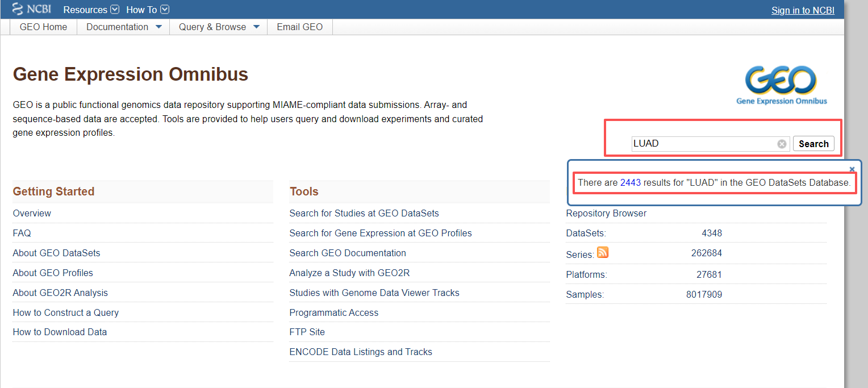Open Email GEO menu item

[x=299, y=27]
